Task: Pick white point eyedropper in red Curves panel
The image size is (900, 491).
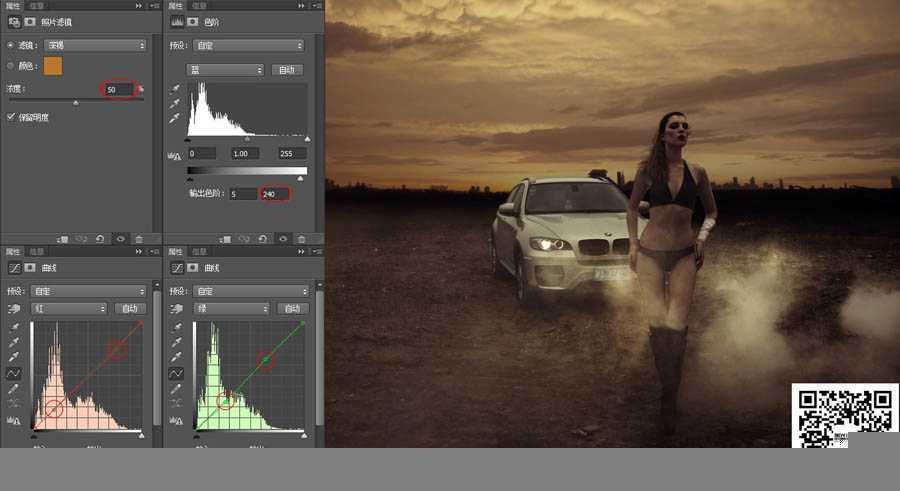Action: click(13, 357)
